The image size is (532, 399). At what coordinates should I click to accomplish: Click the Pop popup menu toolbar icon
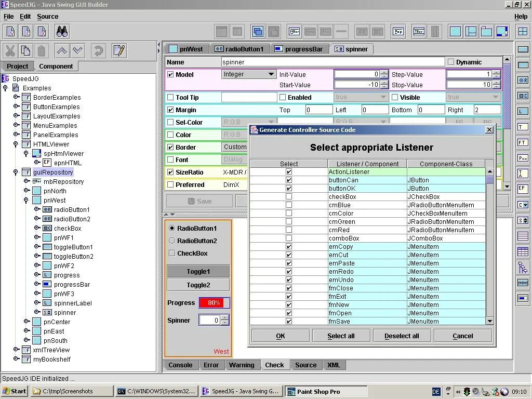point(398,32)
